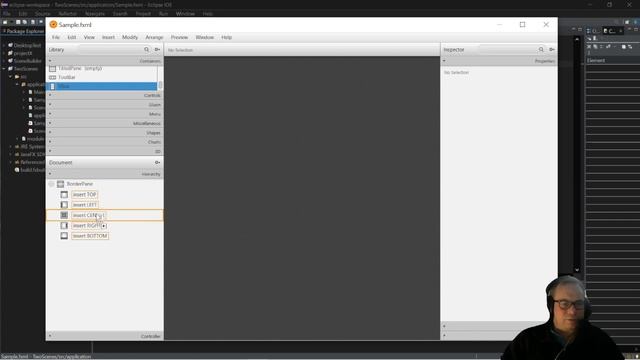Collapse the Containers section in Library
Image resolution: width=640 pixels, height=360 pixels.
(105, 61)
